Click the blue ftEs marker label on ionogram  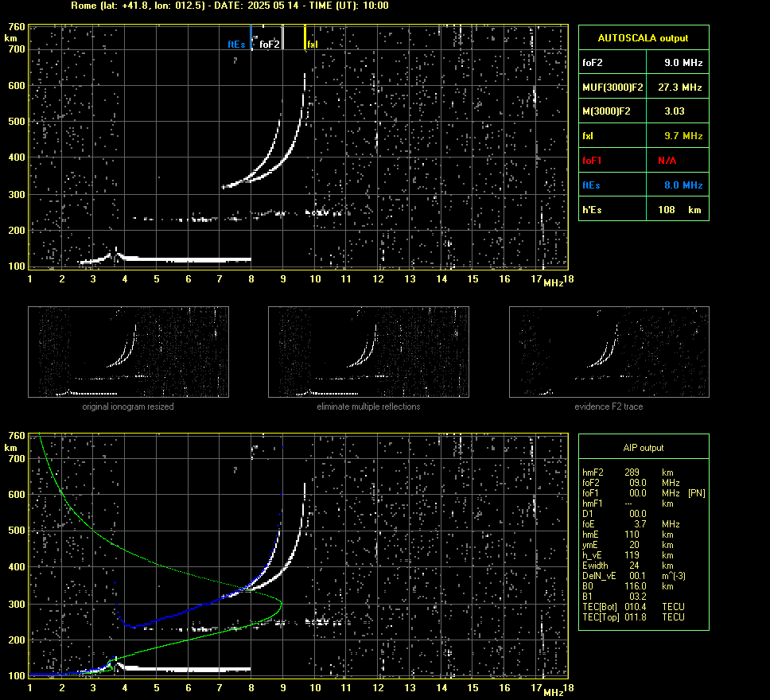click(236, 45)
